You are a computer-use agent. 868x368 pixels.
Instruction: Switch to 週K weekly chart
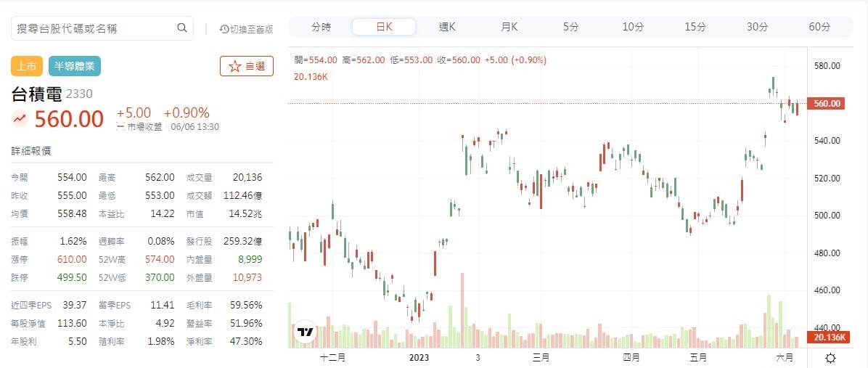(x=447, y=27)
